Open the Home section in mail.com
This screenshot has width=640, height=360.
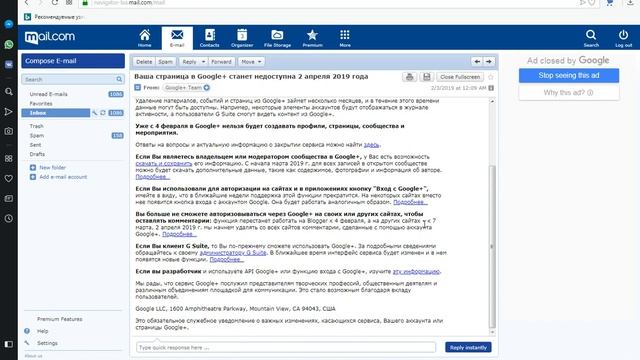click(x=144, y=38)
